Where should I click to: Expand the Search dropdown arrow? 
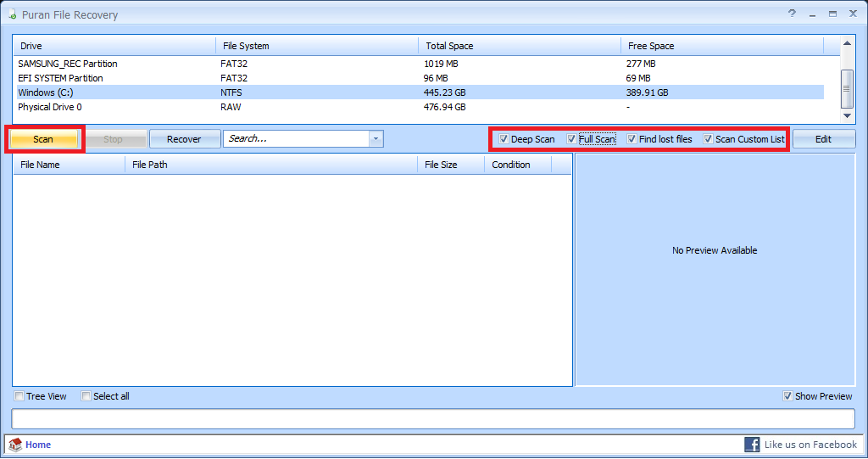[x=376, y=138]
